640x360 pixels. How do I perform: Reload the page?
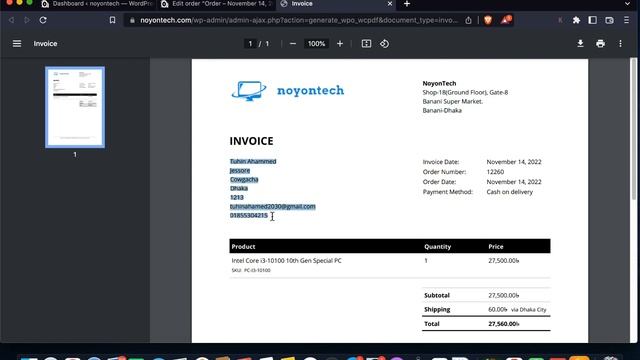coord(43,20)
